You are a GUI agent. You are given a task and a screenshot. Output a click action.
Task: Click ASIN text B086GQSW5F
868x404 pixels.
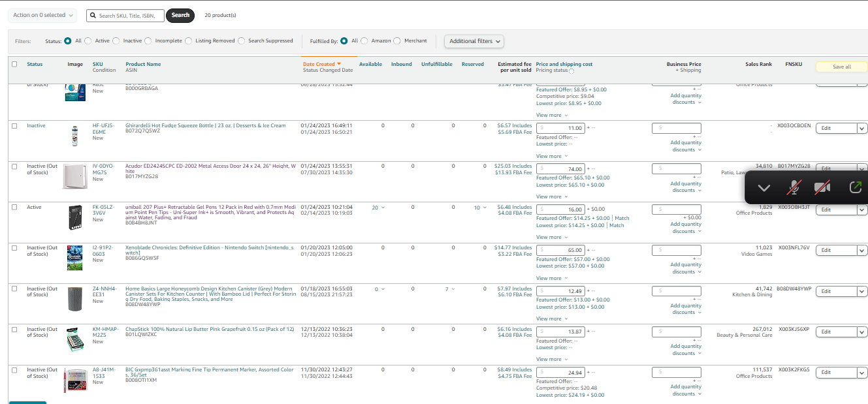point(142,258)
